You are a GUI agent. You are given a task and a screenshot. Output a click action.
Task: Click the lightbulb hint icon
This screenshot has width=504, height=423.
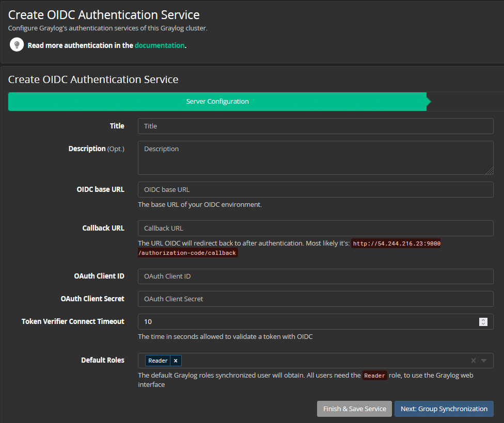tap(17, 45)
